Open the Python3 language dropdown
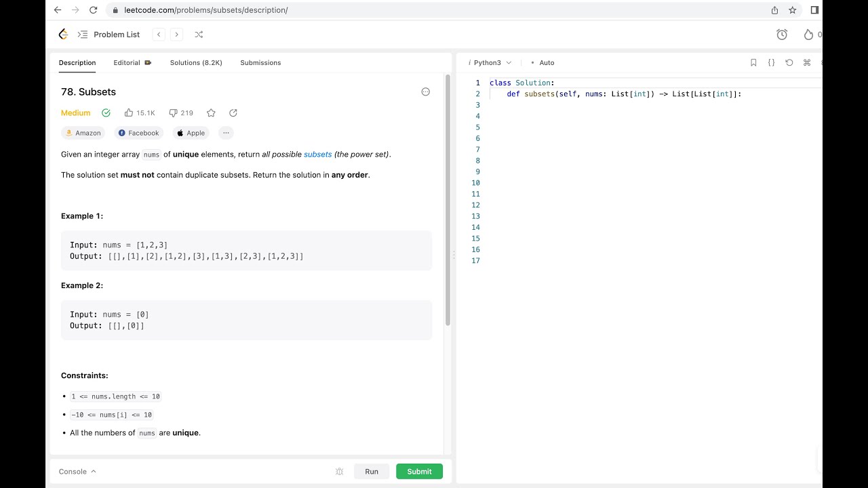 coord(490,62)
